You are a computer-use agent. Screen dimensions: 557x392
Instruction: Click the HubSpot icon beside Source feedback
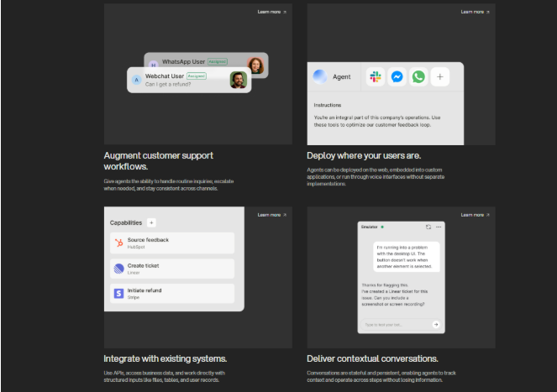[118, 243]
